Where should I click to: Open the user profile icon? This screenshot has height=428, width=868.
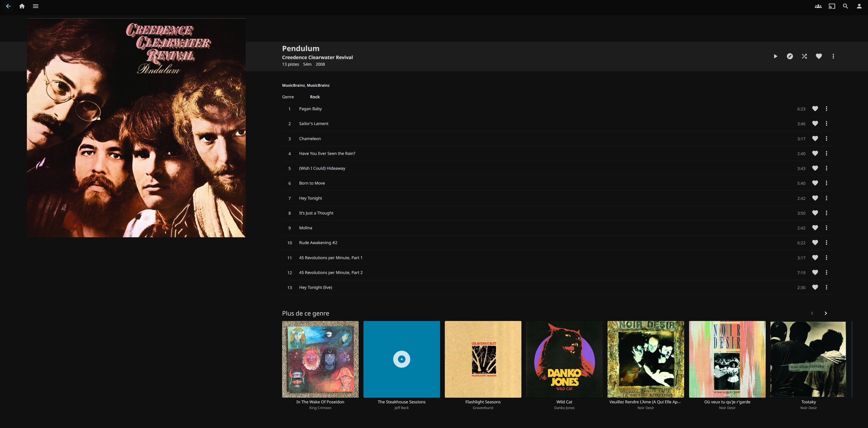(859, 6)
